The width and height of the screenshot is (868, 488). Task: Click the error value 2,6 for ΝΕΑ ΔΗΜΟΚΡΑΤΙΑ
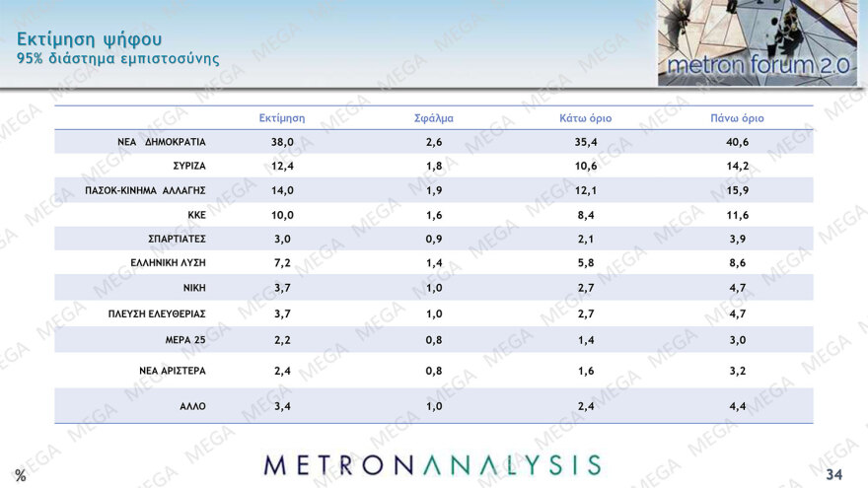434,142
